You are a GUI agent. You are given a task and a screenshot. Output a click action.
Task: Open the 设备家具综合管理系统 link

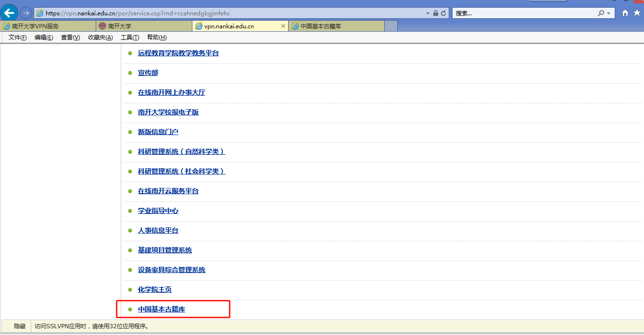(172, 270)
